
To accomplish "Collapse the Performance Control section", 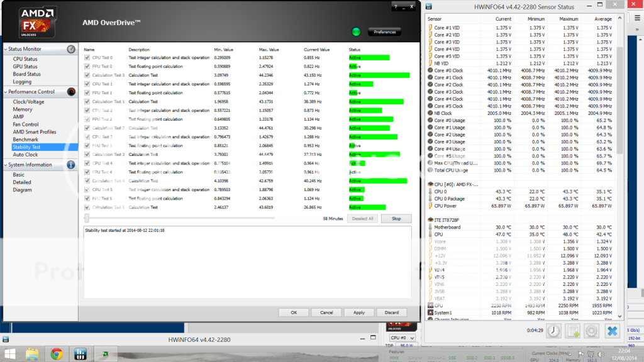I will click(x=6, y=92).
